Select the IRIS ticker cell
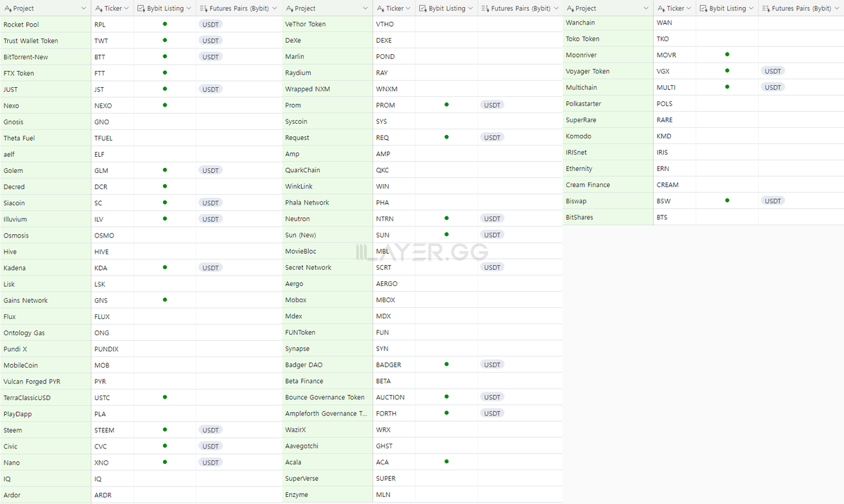Image resolution: width=844 pixels, height=504 pixels. (674, 153)
